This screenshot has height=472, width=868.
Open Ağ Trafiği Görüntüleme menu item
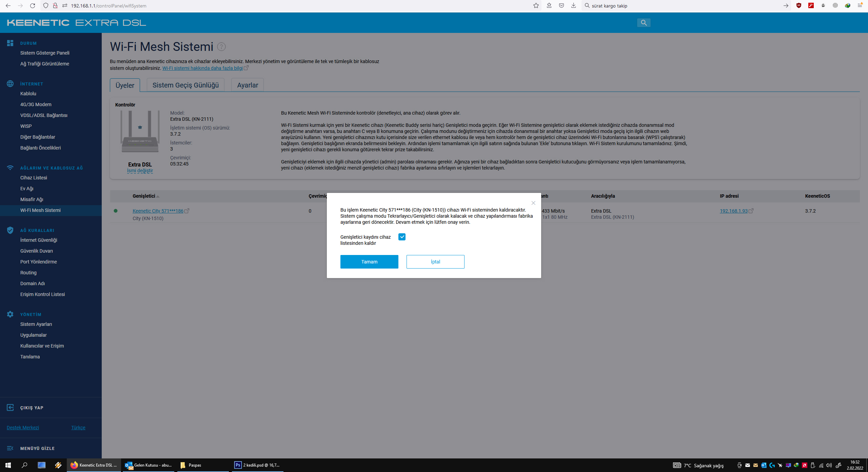pyautogui.click(x=45, y=64)
